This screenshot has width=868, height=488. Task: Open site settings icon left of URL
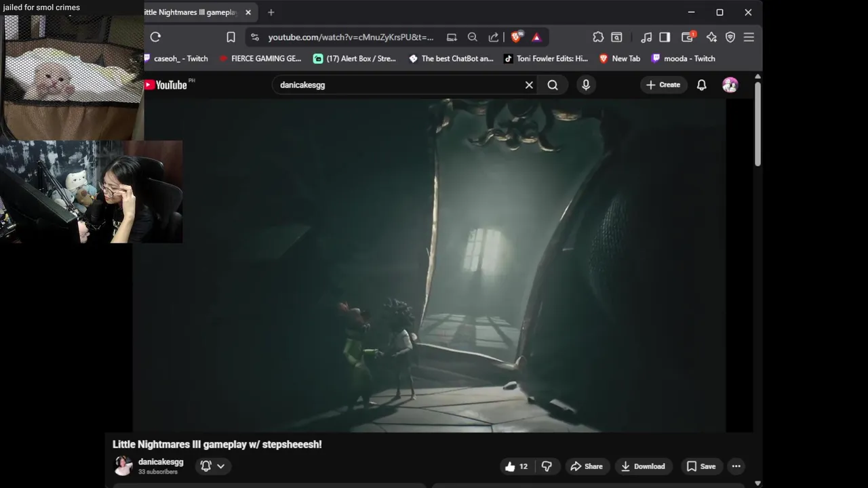tap(254, 37)
